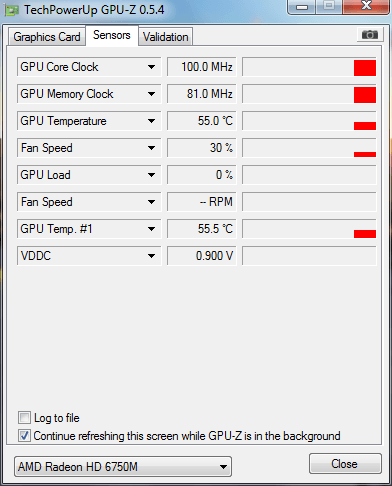Open the Validation tab
The height and width of the screenshot is (486, 392).
[166, 37]
